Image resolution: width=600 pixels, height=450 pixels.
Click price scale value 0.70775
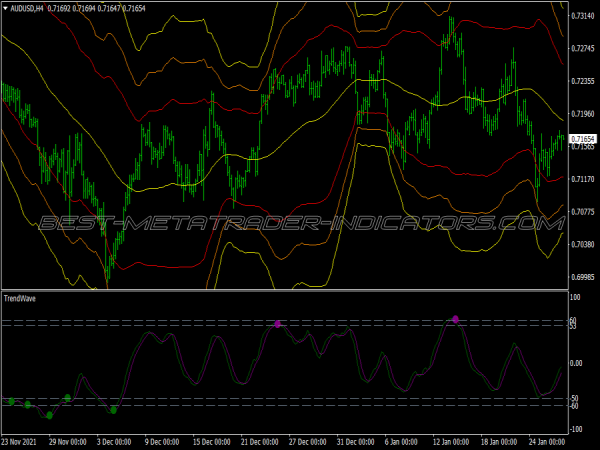tap(583, 212)
